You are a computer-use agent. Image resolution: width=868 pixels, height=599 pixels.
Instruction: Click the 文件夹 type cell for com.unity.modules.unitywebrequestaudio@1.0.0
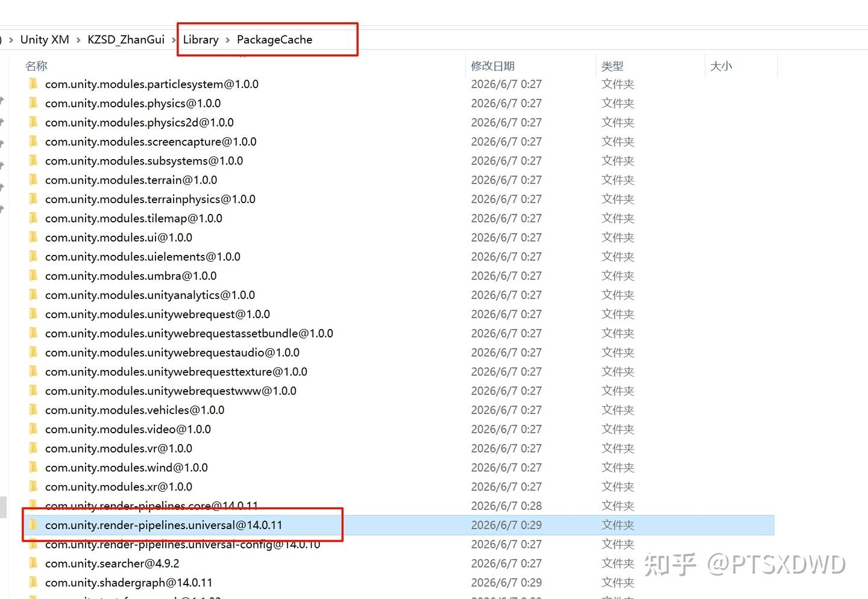tap(618, 353)
